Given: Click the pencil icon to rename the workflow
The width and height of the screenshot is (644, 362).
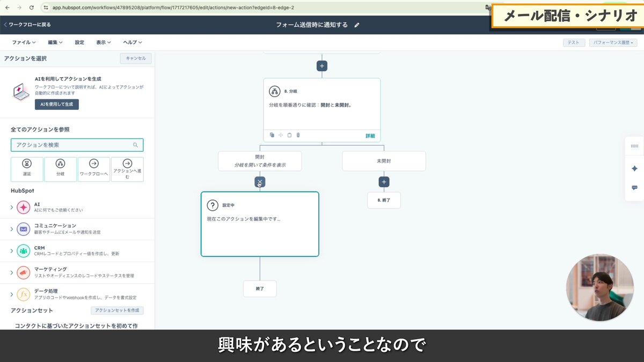Looking at the screenshot, I should click(357, 25).
